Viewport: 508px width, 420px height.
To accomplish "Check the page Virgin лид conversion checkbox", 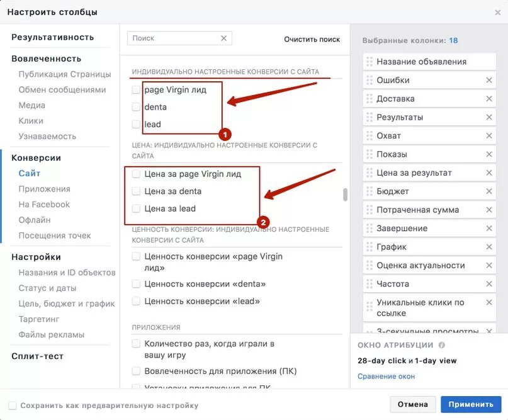I will click(136, 89).
